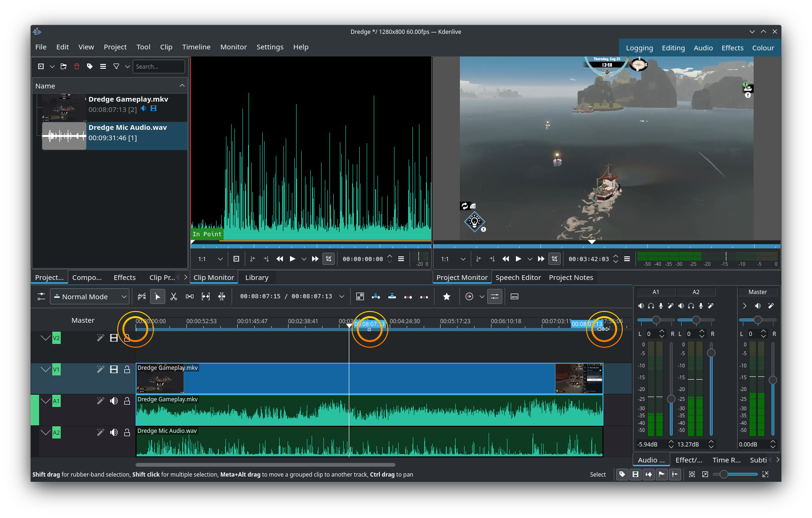This screenshot has width=812, height=518.
Task: Click the lift timeline zone icon
Action: click(x=424, y=296)
